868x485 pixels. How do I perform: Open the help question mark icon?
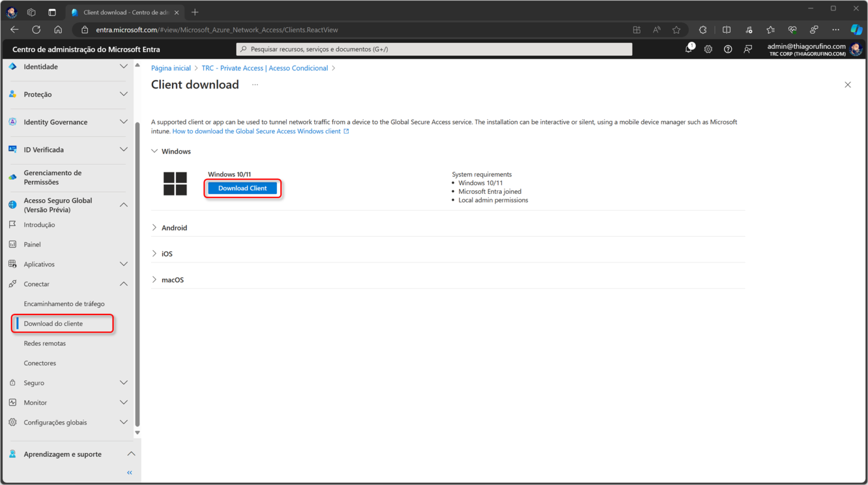pyautogui.click(x=728, y=49)
